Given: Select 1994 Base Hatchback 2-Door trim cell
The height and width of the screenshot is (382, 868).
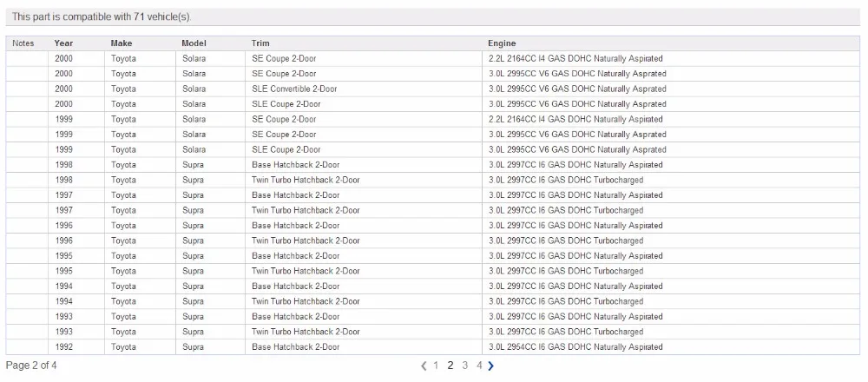Looking at the screenshot, I should 363,286.
